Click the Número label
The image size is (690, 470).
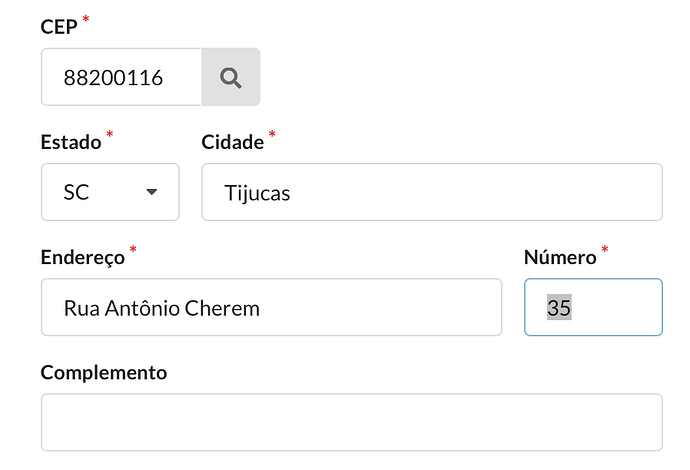[x=560, y=257]
